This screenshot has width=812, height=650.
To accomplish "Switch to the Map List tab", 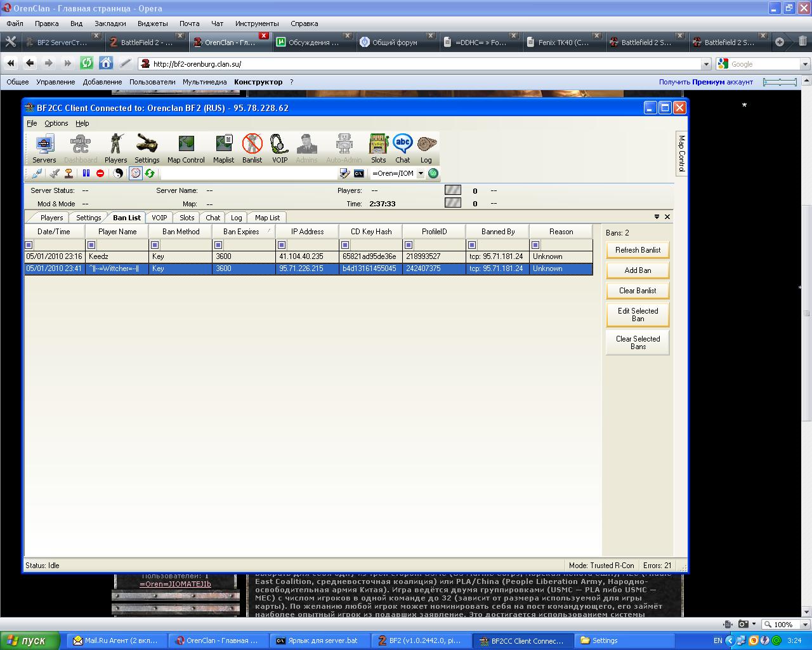I will (x=267, y=218).
